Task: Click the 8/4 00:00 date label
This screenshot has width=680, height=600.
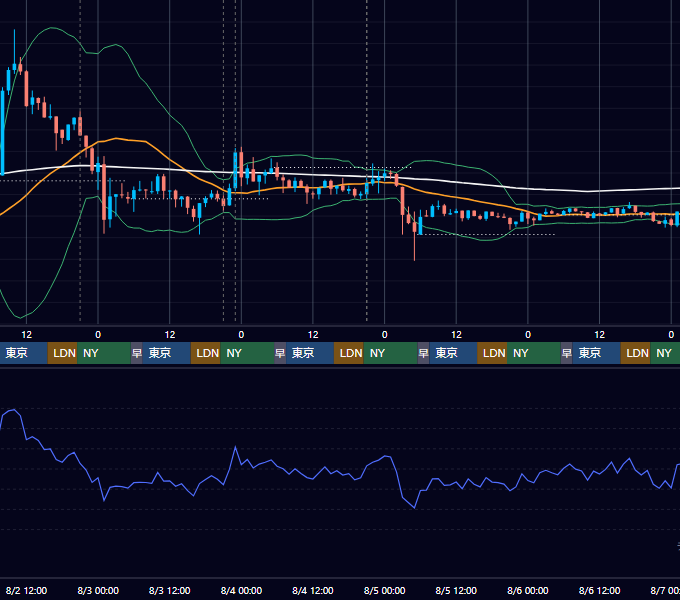Action: tap(241, 590)
